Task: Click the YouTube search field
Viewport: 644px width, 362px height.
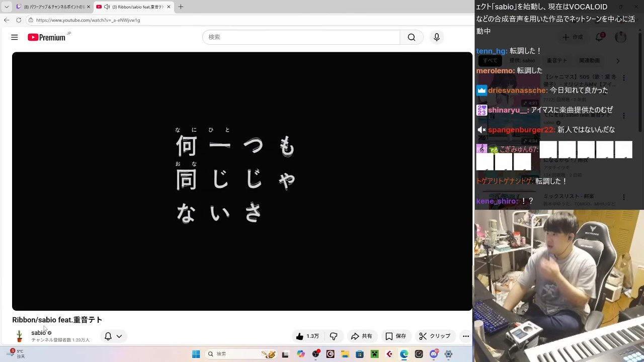Action: click(x=301, y=37)
